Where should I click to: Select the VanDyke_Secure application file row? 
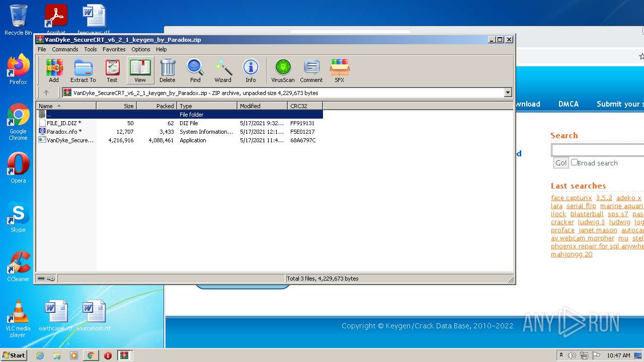[180, 140]
